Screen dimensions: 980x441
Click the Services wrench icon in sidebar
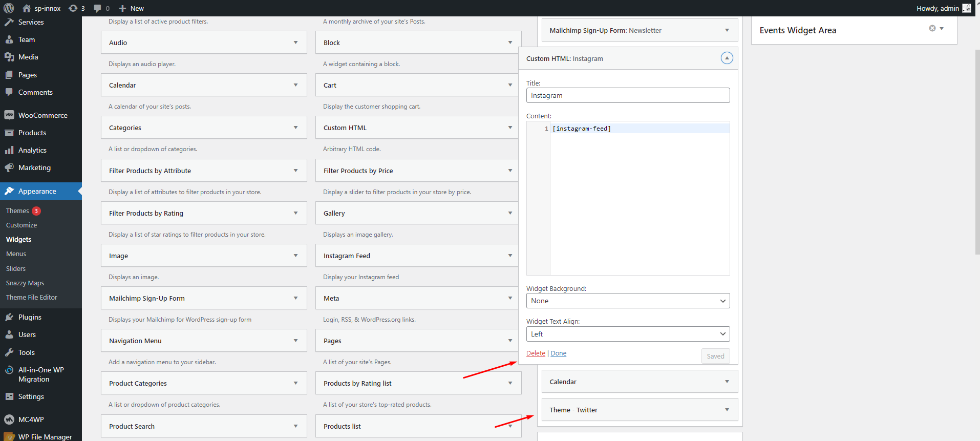[x=9, y=22]
